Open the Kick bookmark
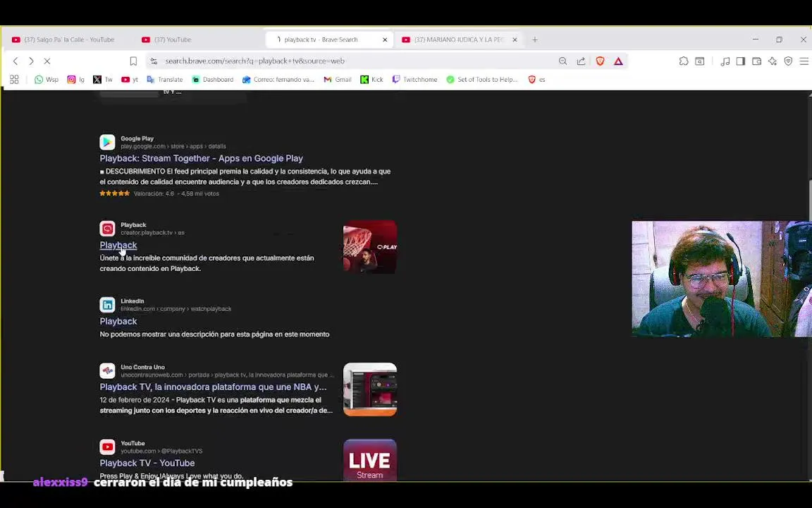The height and width of the screenshot is (508, 812). point(372,79)
